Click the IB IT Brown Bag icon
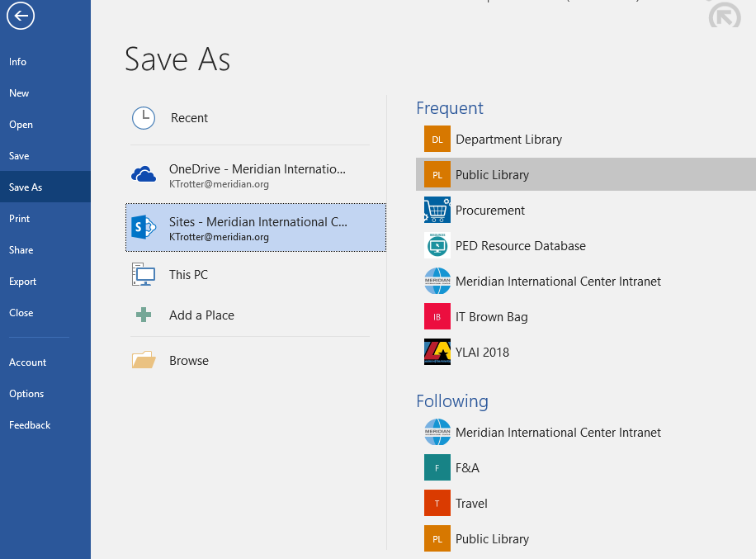 [437, 316]
